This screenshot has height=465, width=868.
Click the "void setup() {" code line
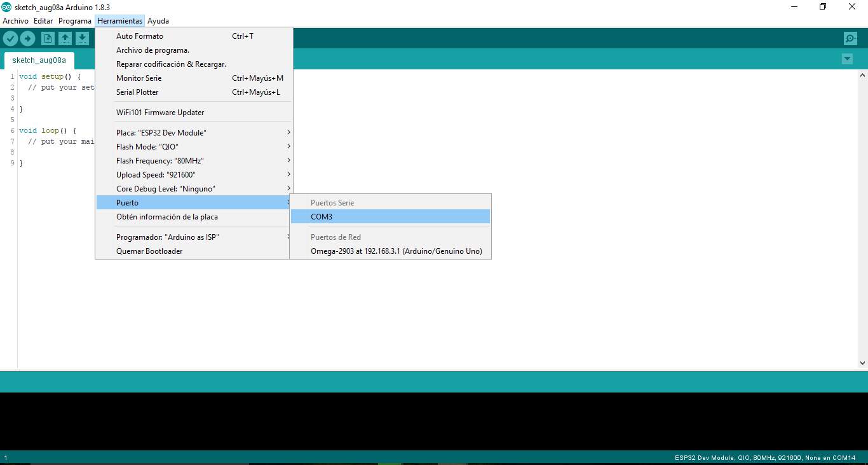(x=50, y=77)
